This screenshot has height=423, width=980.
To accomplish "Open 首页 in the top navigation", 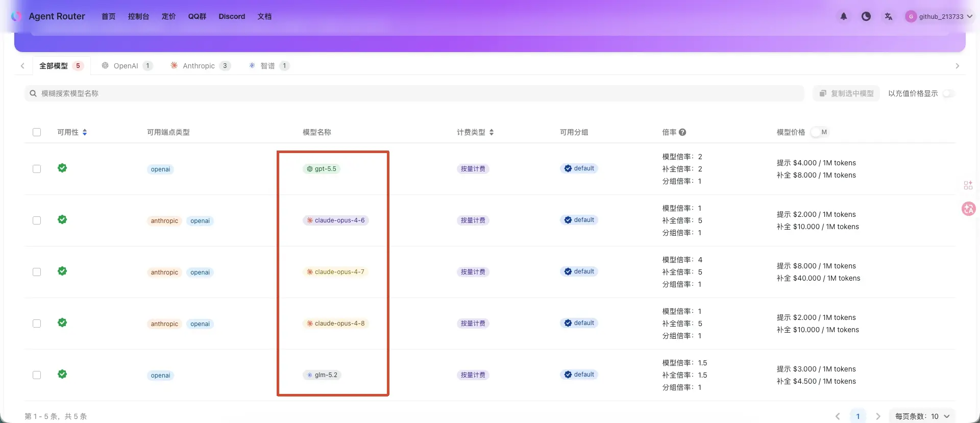I will point(108,16).
